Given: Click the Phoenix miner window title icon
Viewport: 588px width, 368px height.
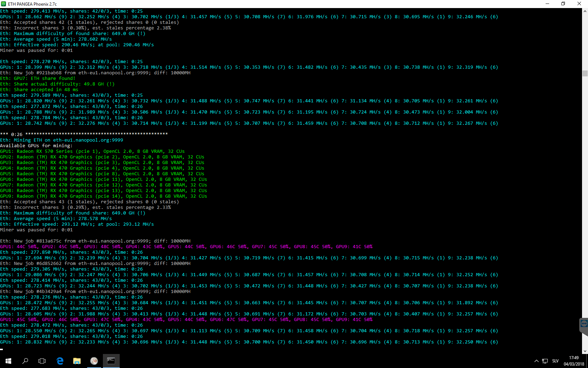Looking at the screenshot, I should [3, 4].
